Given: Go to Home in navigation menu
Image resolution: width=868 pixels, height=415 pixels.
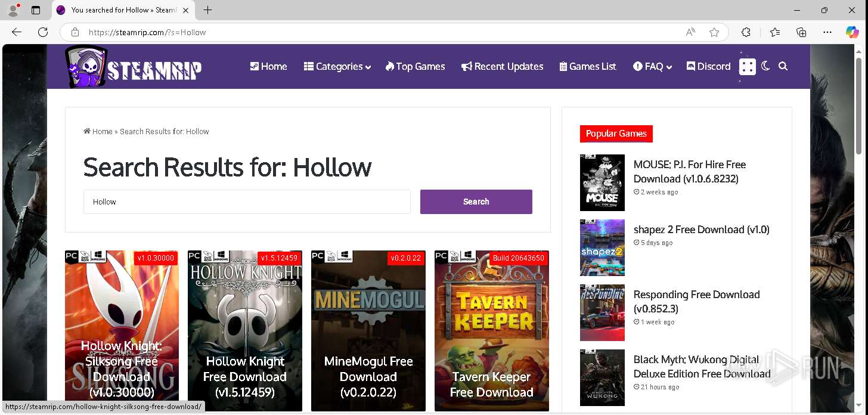Looking at the screenshot, I should point(268,66).
